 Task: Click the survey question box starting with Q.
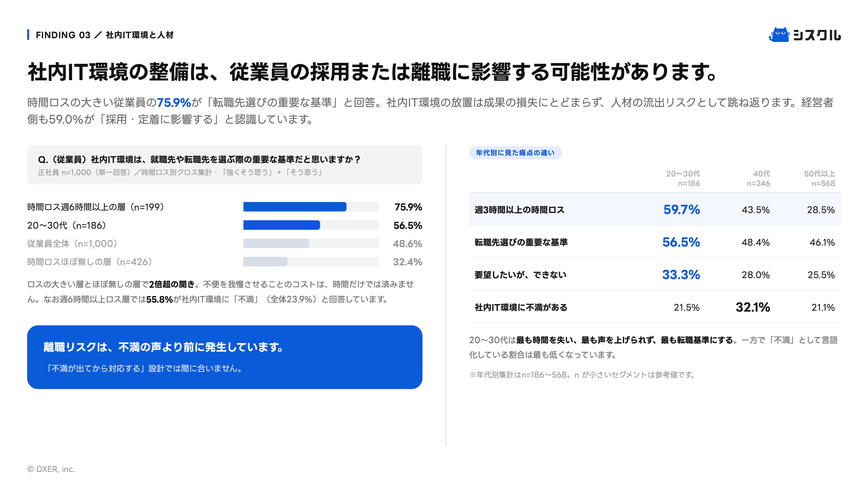[x=225, y=165]
